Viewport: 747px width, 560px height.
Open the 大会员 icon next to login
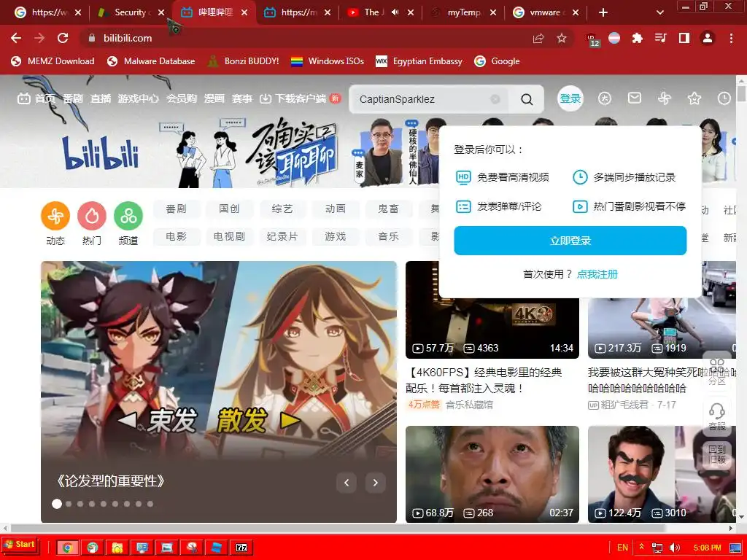605,98
